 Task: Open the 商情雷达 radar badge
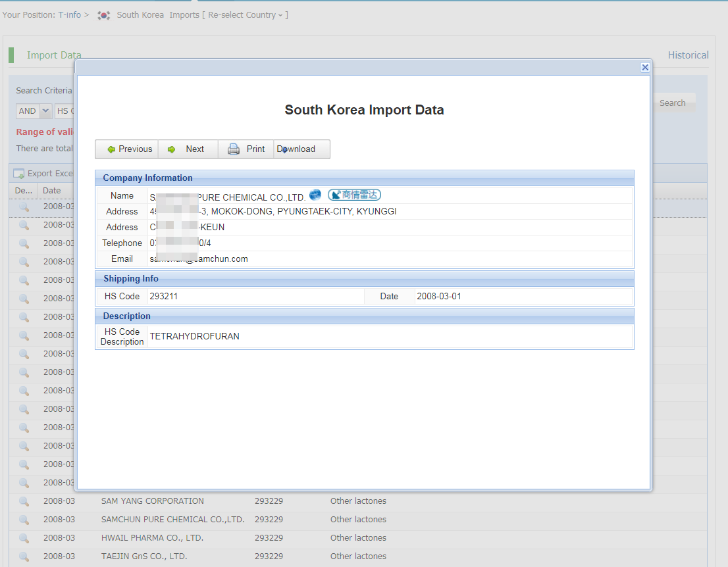point(355,195)
